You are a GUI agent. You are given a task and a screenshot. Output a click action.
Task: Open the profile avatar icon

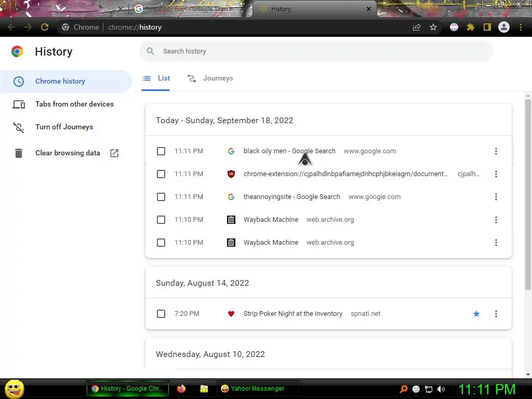coord(504,27)
